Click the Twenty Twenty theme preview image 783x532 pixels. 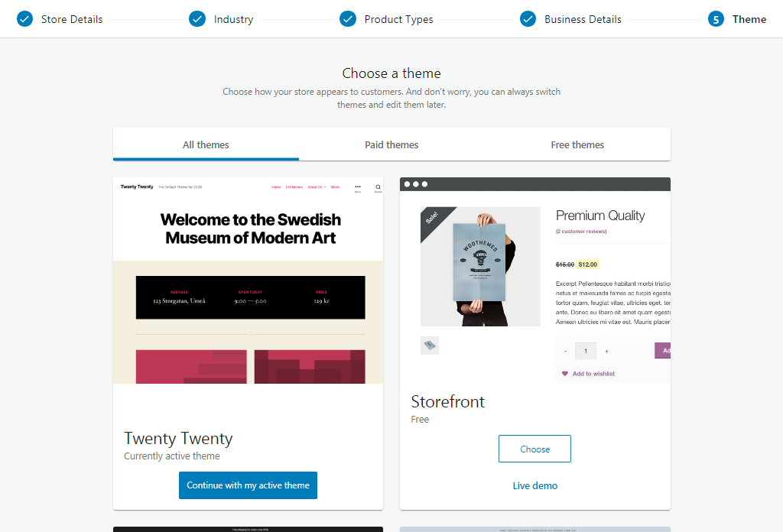[x=249, y=281]
